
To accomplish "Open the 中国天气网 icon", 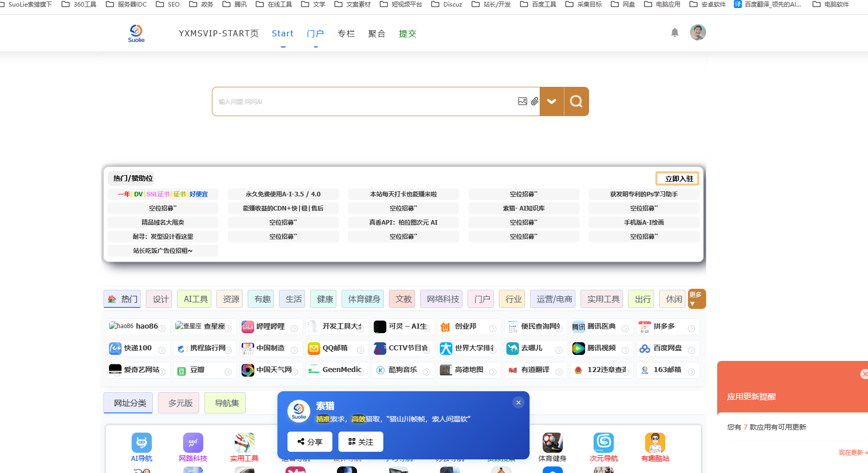I will point(248,370).
